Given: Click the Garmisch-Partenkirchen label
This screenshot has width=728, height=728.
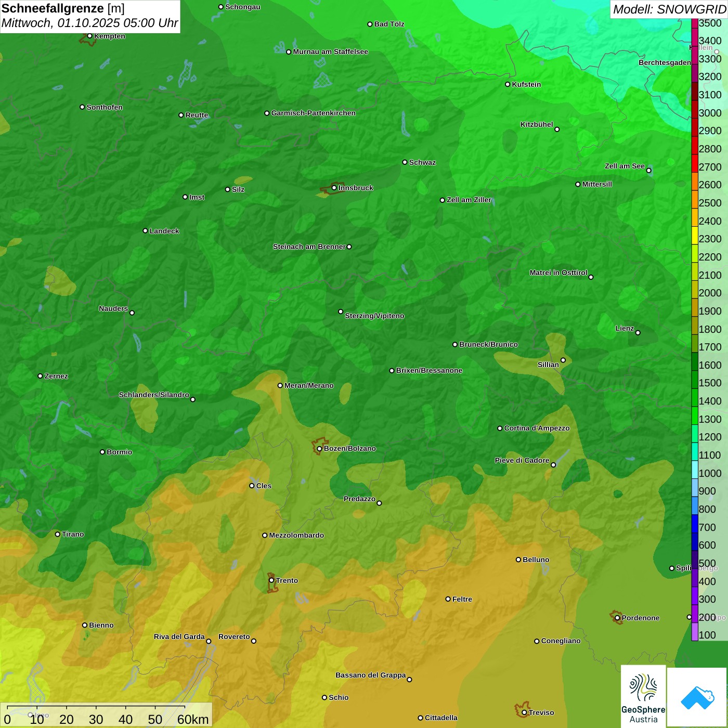Looking at the screenshot, I should pyautogui.click(x=314, y=113).
